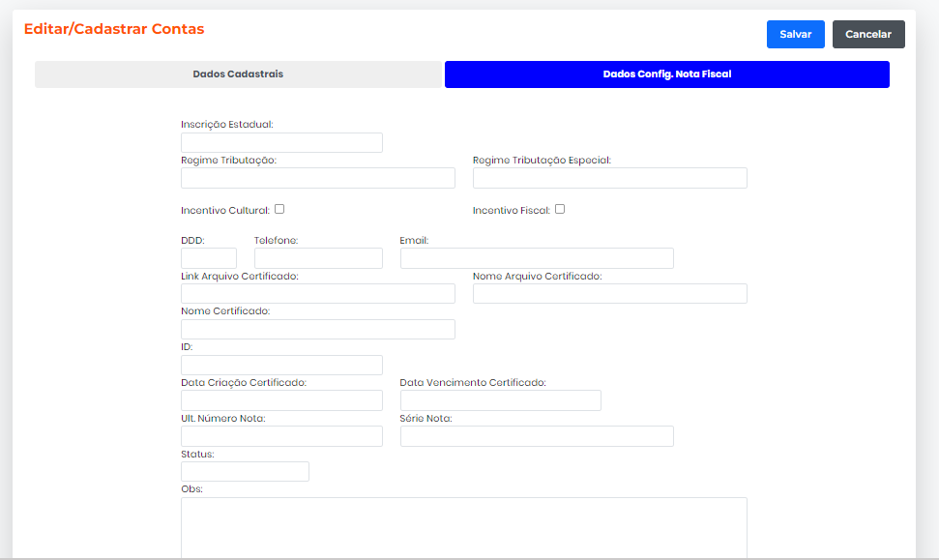
Task: Enable the Incentivo Cultural checkbox
Action: point(279,209)
